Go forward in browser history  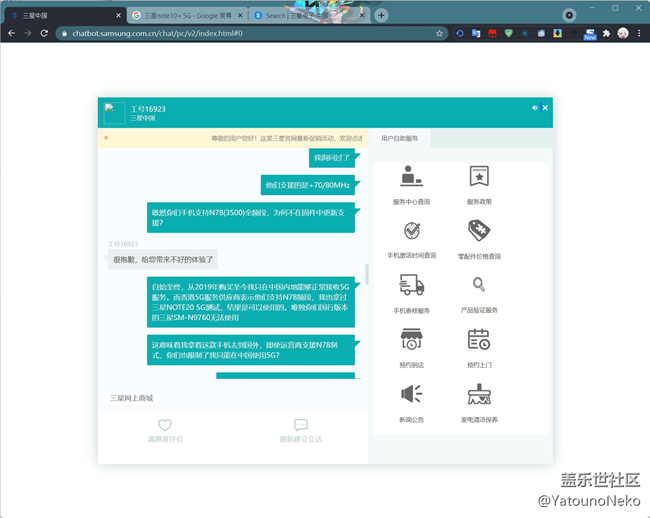pos(28,33)
